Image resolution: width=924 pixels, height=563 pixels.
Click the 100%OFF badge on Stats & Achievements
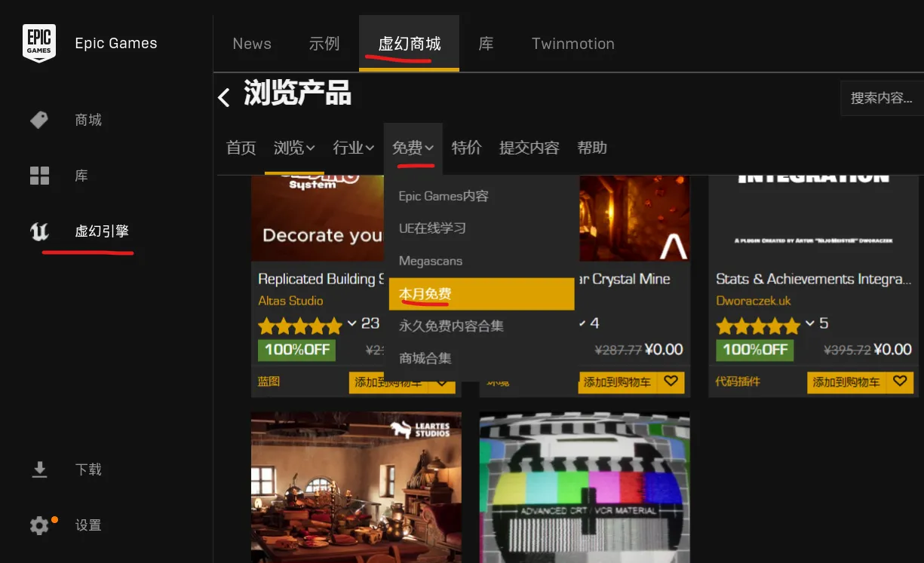pyautogui.click(x=755, y=350)
